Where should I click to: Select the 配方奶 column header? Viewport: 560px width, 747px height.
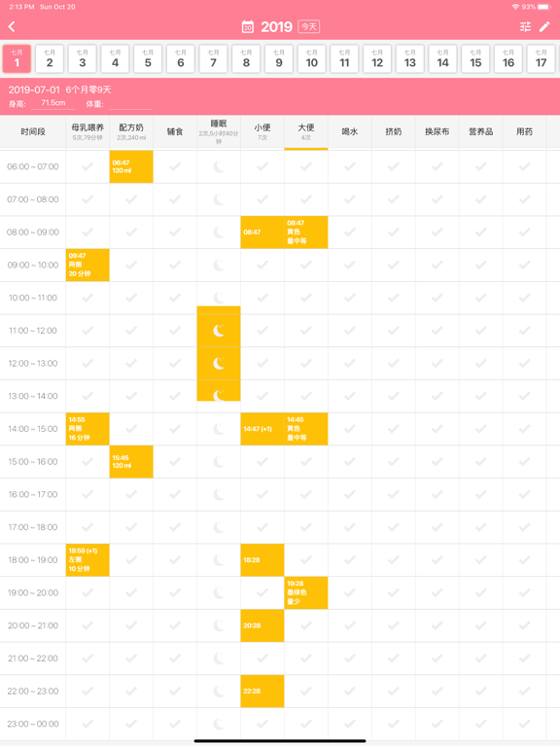point(131,131)
